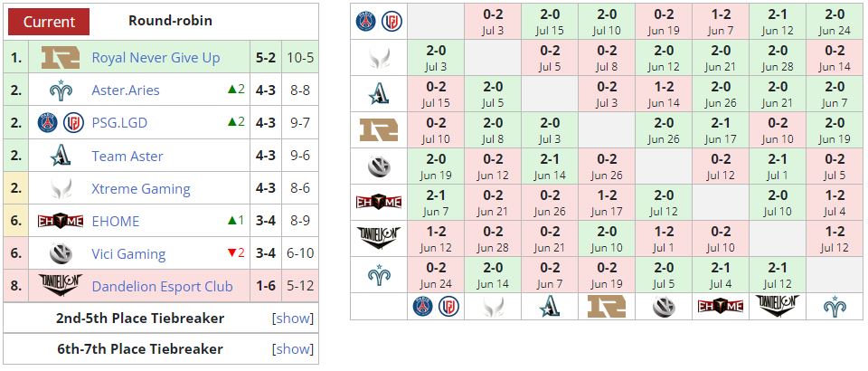Click the Jun 28 0-2 result cell
The image size is (868, 371).
coord(492,238)
